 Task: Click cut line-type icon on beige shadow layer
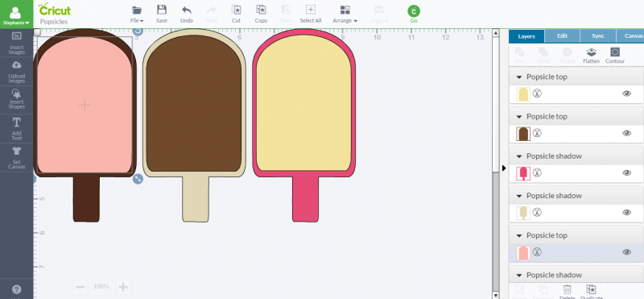(x=537, y=212)
